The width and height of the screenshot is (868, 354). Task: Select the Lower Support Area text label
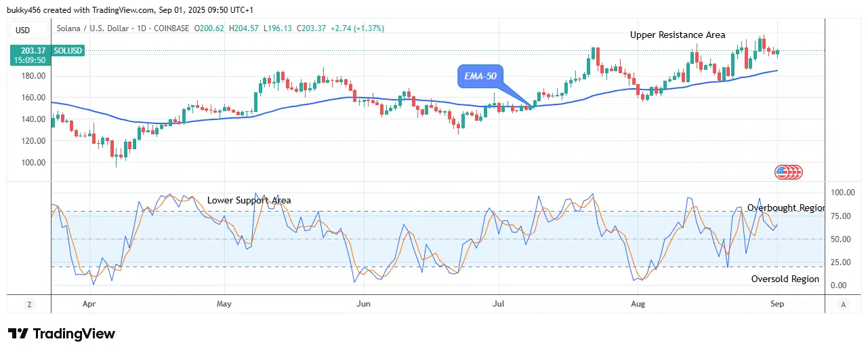[x=249, y=200]
